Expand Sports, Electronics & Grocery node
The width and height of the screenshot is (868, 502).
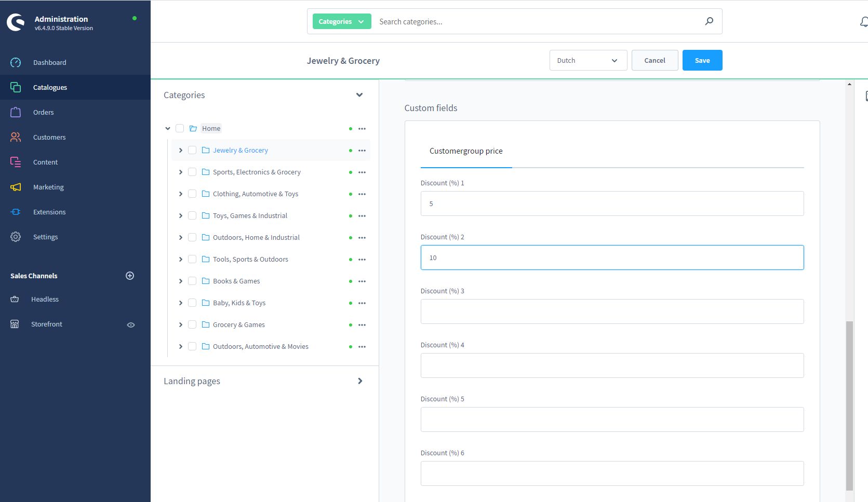(180, 172)
